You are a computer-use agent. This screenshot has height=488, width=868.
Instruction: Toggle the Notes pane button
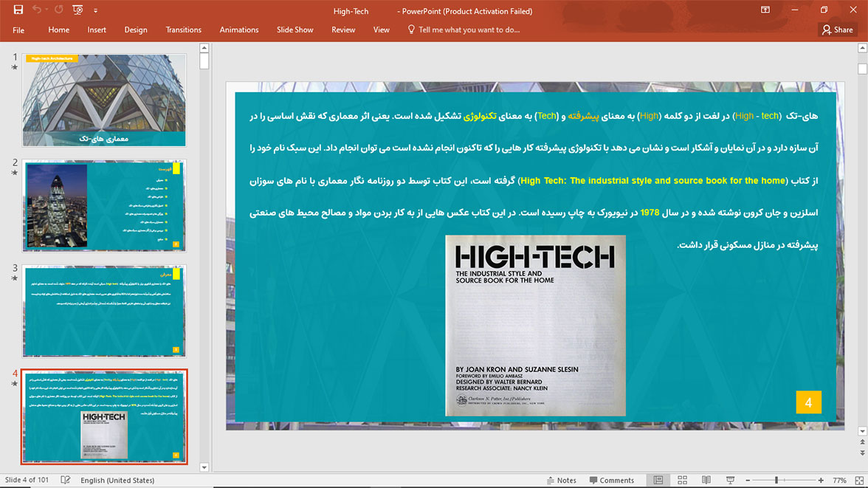561,480
